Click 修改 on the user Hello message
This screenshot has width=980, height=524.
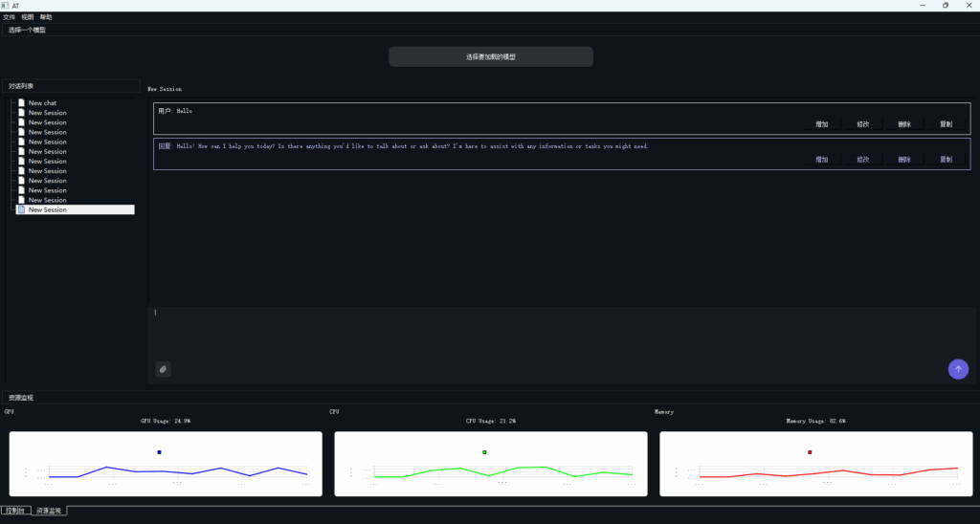click(x=863, y=124)
